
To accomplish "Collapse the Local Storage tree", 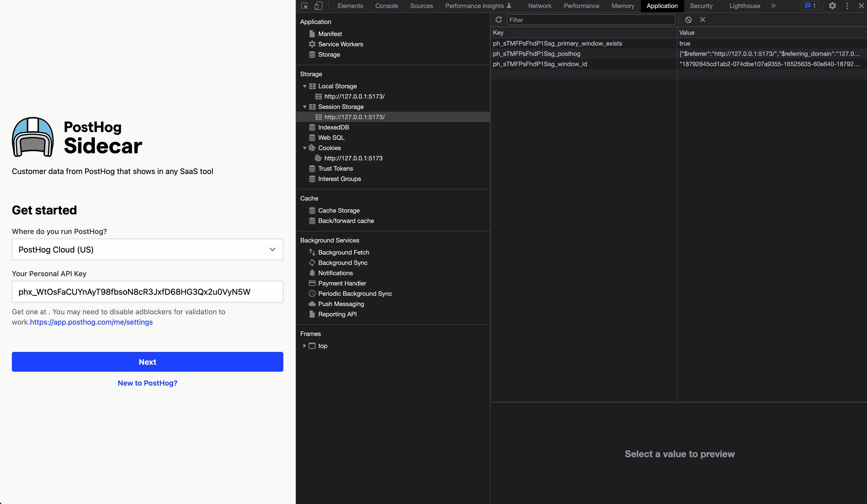I will click(304, 86).
